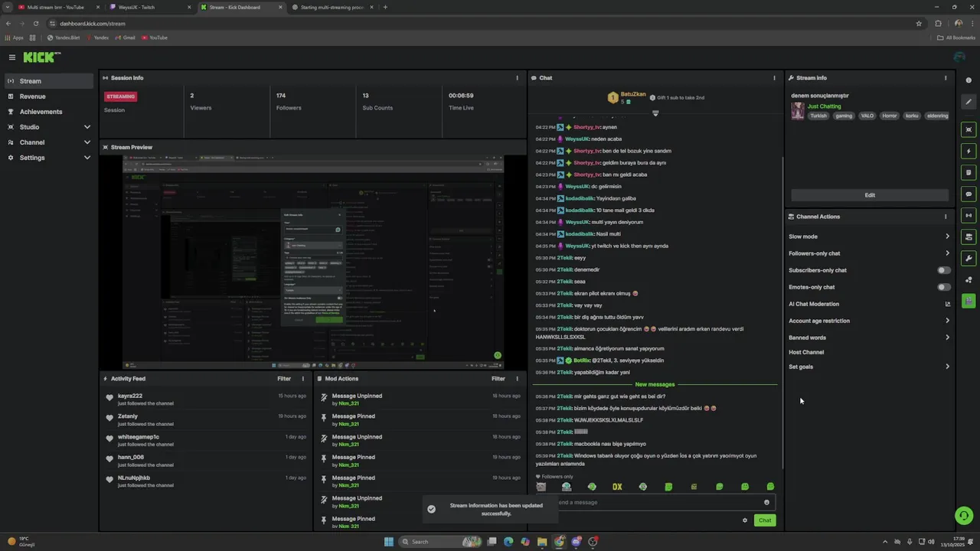Screen dimensions: 980x551
Task: Open the Kick hamburger menu
Action: click(12, 57)
